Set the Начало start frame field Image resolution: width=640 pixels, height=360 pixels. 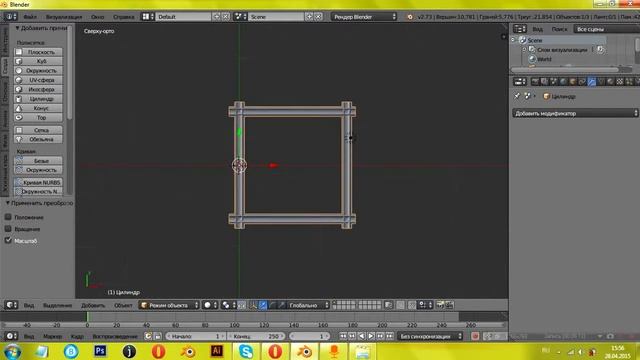[x=196, y=336]
